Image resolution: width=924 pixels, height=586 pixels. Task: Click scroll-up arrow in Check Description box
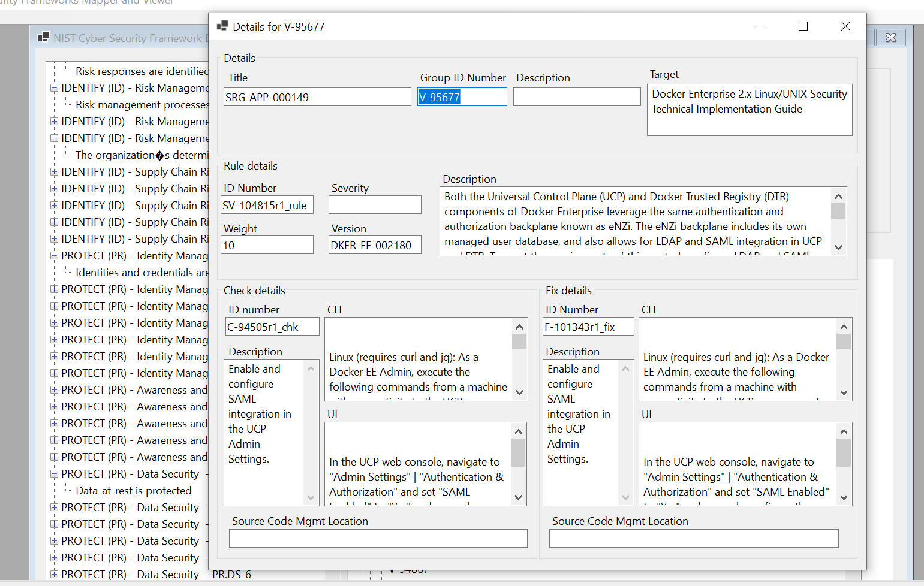pos(311,370)
